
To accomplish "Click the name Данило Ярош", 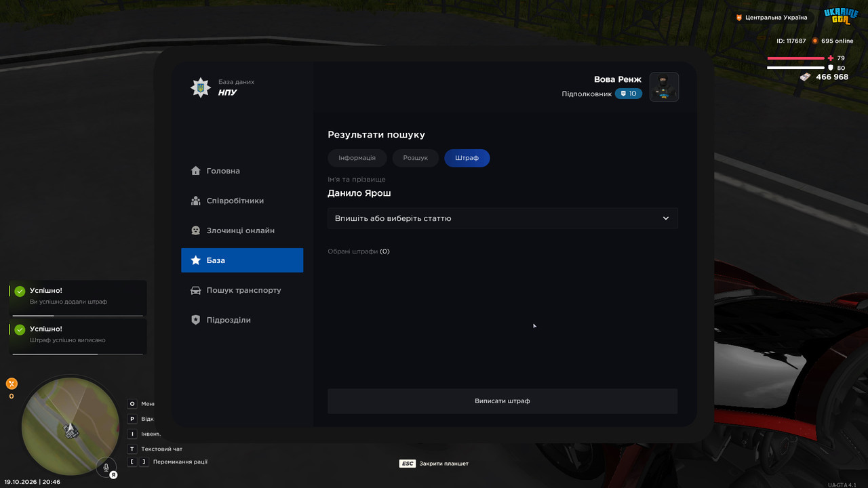I will tap(359, 193).
